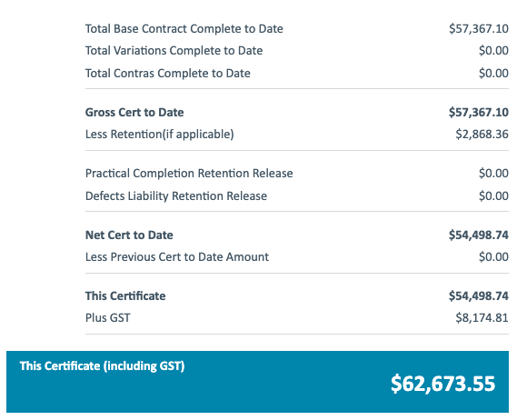Select the Total Contras $0.00 value
The image size is (517, 420).
point(493,73)
